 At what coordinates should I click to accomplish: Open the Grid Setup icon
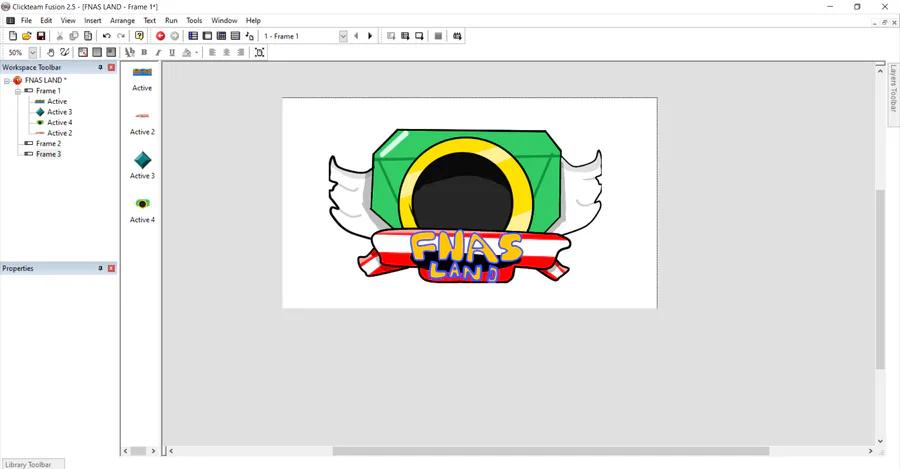point(111,52)
